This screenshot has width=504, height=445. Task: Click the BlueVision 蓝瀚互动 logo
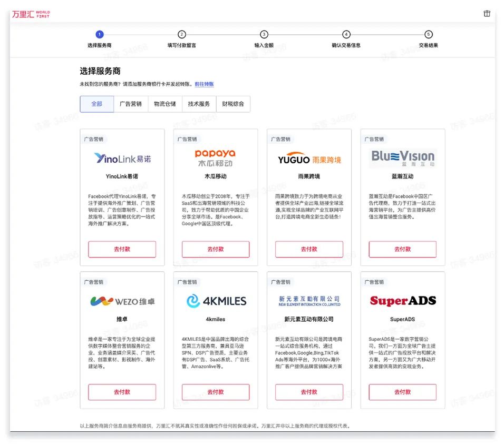(402, 157)
